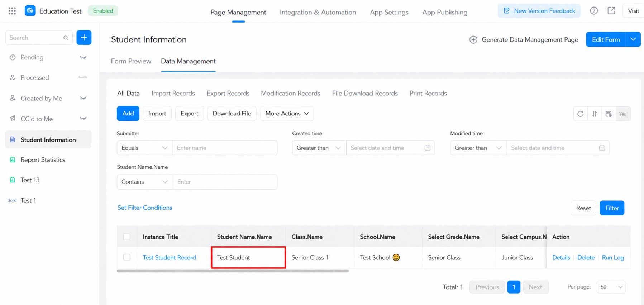Screen dimensions: 644x305
Task: Toggle Pending visibility eye icon
Action: pyautogui.click(x=83, y=57)
